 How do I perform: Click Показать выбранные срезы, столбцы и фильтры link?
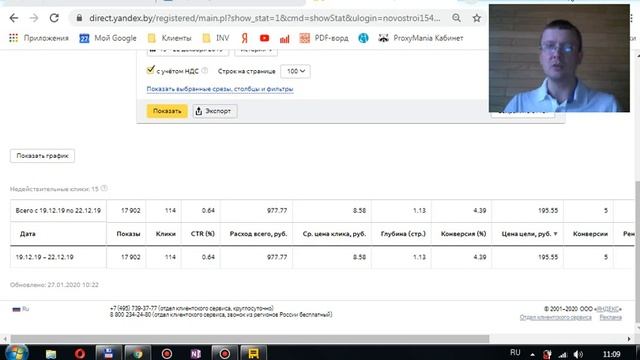pyautogui.click(x=220, y=89)
